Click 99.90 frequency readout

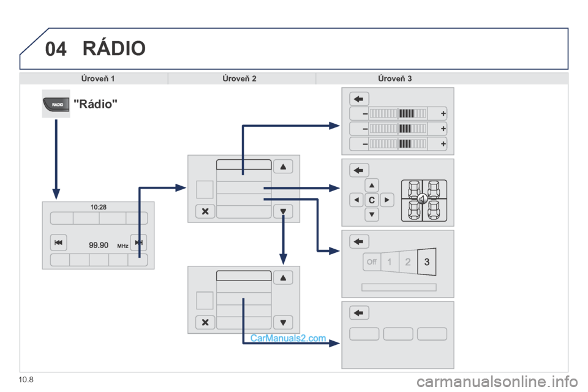coord(98,245)
